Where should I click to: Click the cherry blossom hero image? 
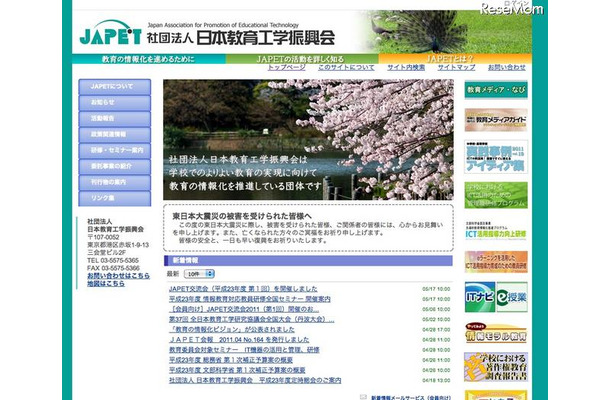click(x=308, y=140)
